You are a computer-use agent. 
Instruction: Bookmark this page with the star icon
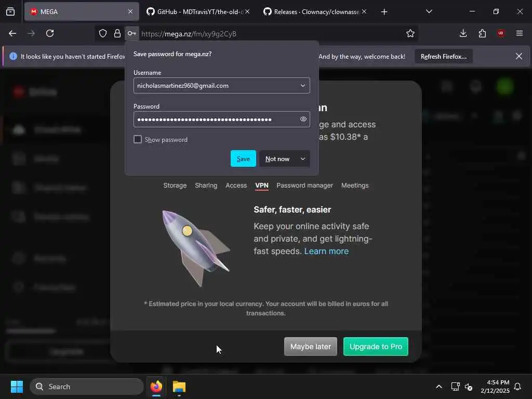pos(410,33)
